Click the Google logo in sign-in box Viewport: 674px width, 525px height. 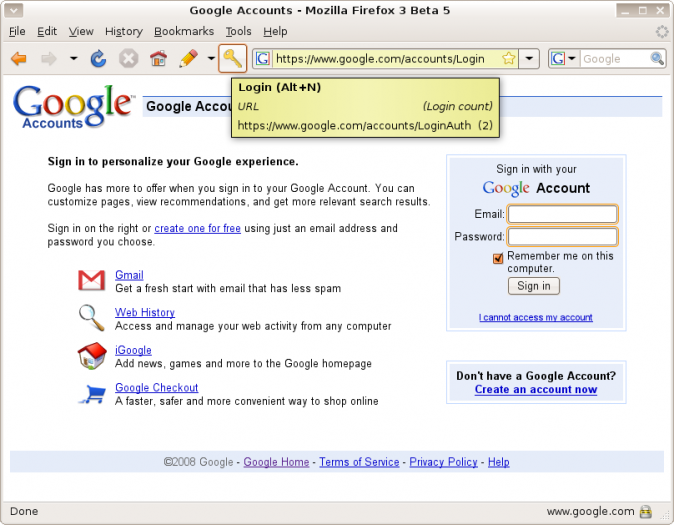[506, 188]
